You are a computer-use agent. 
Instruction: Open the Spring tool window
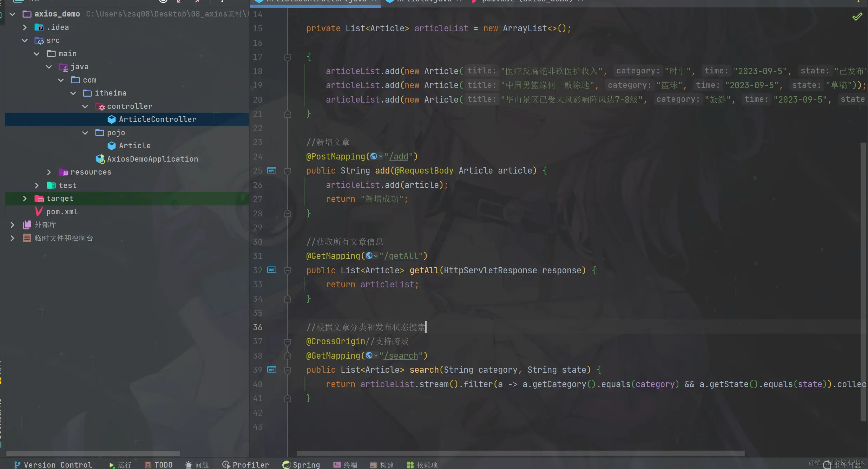click(x=301, y=464)
